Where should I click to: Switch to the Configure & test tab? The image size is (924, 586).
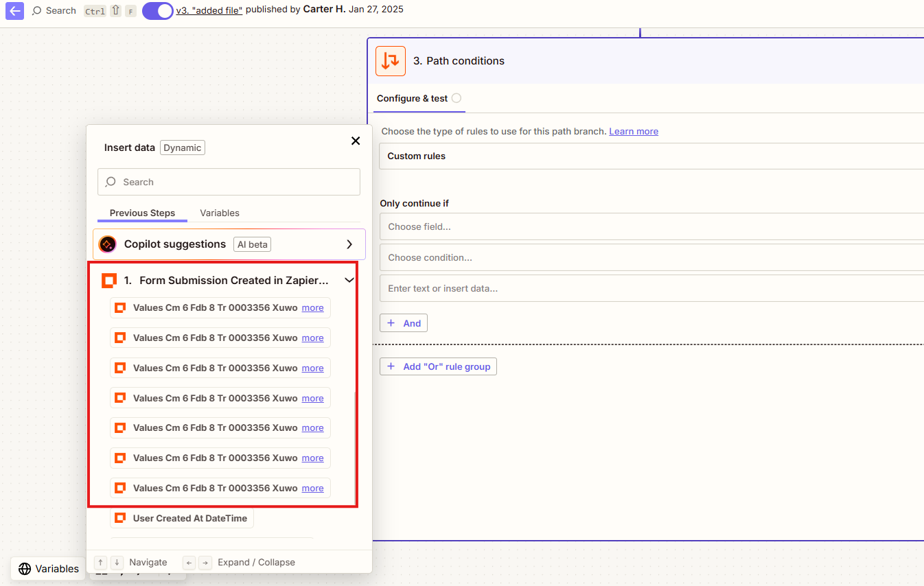[x=412, y=98]
